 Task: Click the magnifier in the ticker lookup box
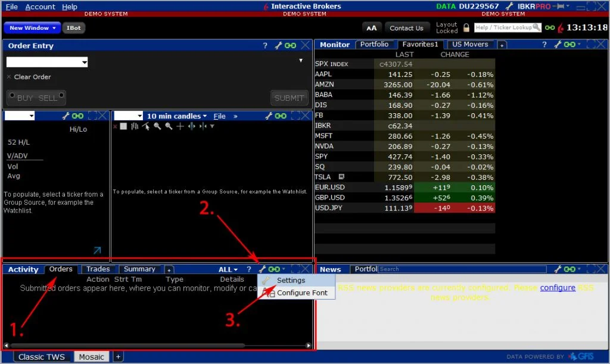click(x=537, y=27)
